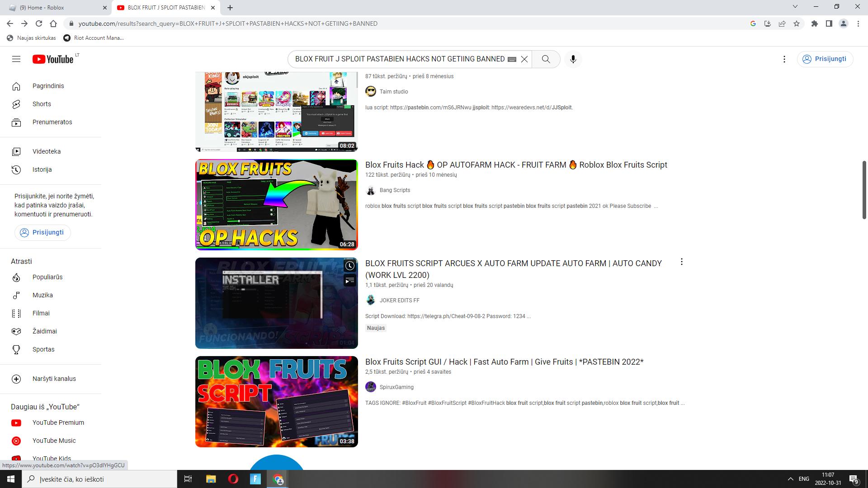Add ARCUES video to queue icon
Viewport: 868px width, 488px height.
click(x=349, y=281)
